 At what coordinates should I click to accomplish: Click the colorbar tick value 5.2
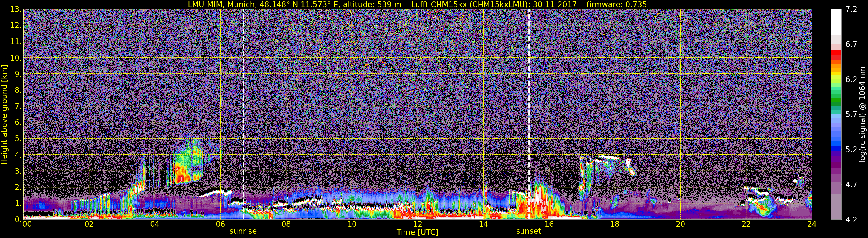[852, 149]
